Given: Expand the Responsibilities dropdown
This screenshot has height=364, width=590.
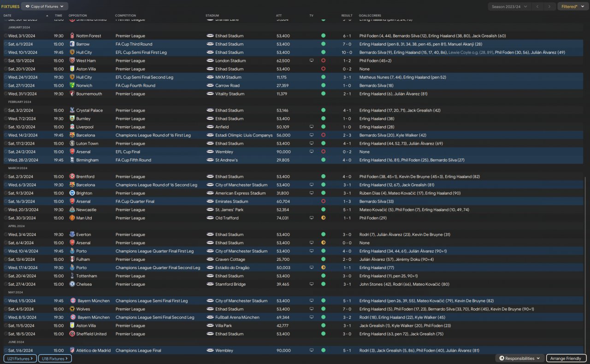Looking at the screenshot, I should [519, 358].
